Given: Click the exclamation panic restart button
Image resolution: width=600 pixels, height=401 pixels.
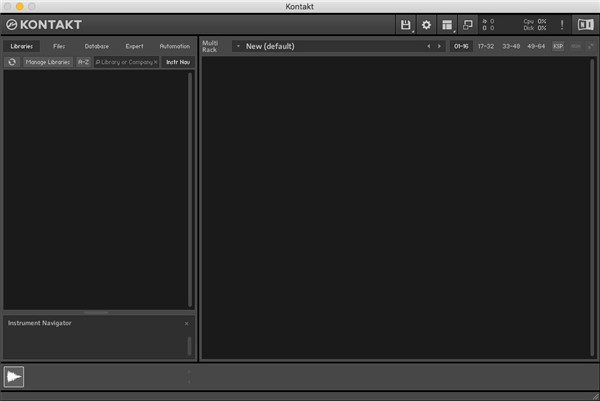Looking at the screenshot, I should click(x=562, y=25).
